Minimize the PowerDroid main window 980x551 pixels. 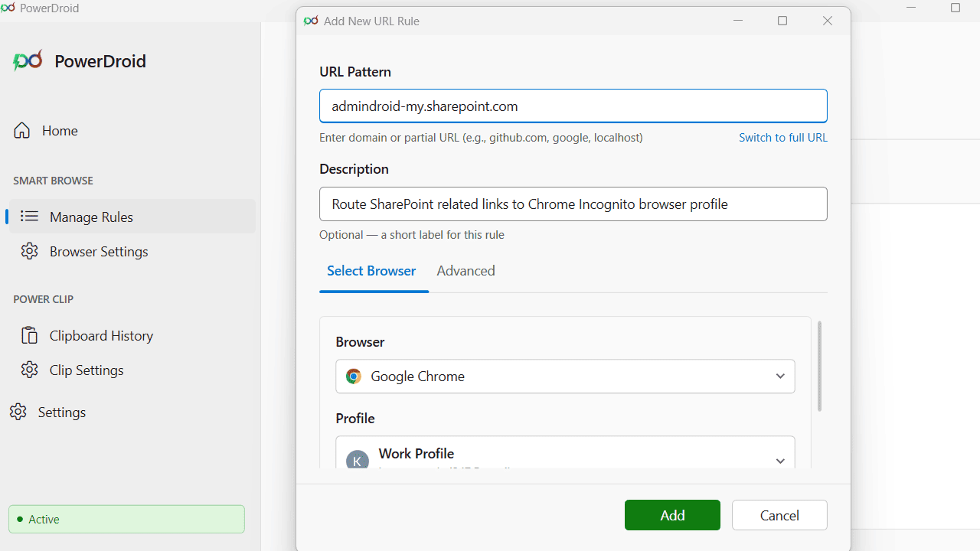(x=911, y=8)
